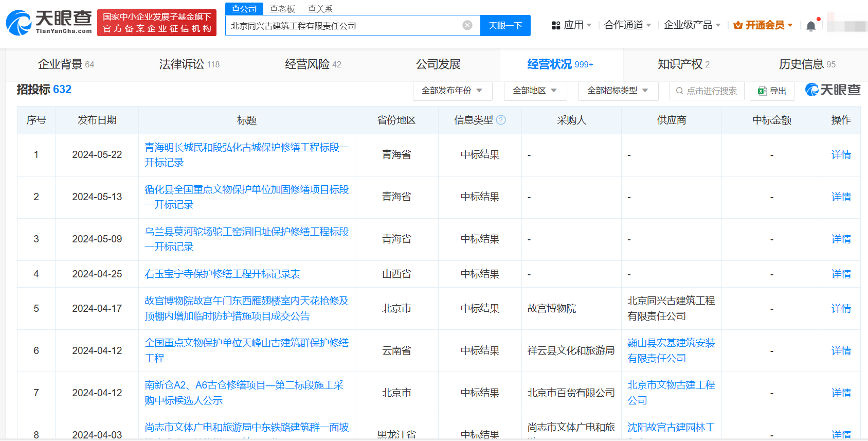Open the 全部地区 filter
Screen dimensions: 868x441
tap(535, 91)
